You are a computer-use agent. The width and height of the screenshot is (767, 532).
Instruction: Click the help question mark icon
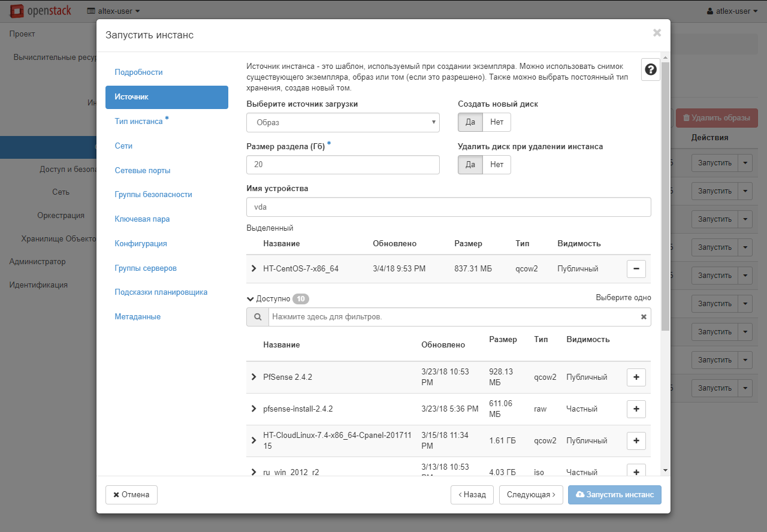(x=650, y=70)
